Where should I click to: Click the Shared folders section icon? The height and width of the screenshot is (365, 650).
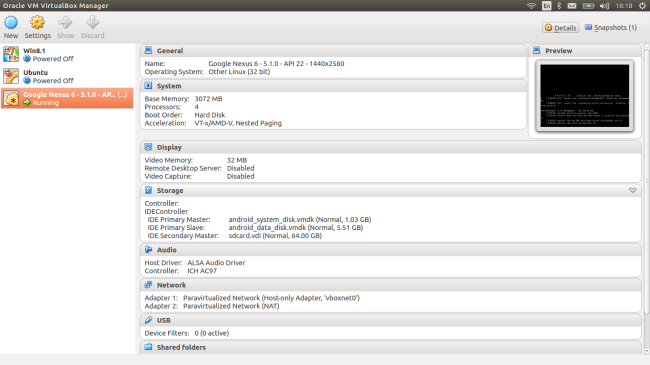click(x=148, y=347)
